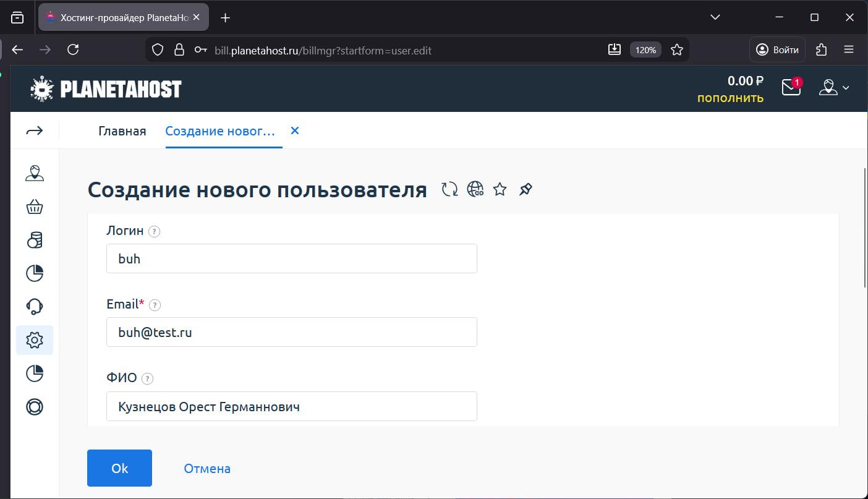
Task: Open the billing coins icon in sidebar
Action: coord(35,240)
